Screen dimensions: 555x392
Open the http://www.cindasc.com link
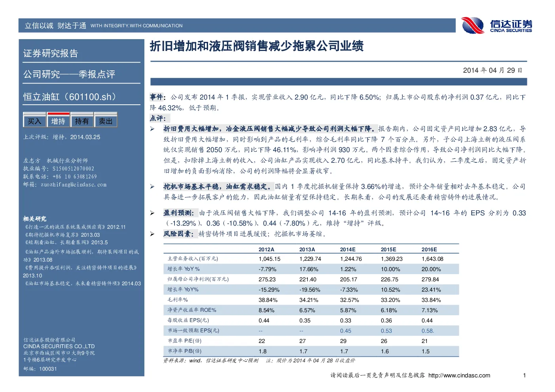coord(459,375)
